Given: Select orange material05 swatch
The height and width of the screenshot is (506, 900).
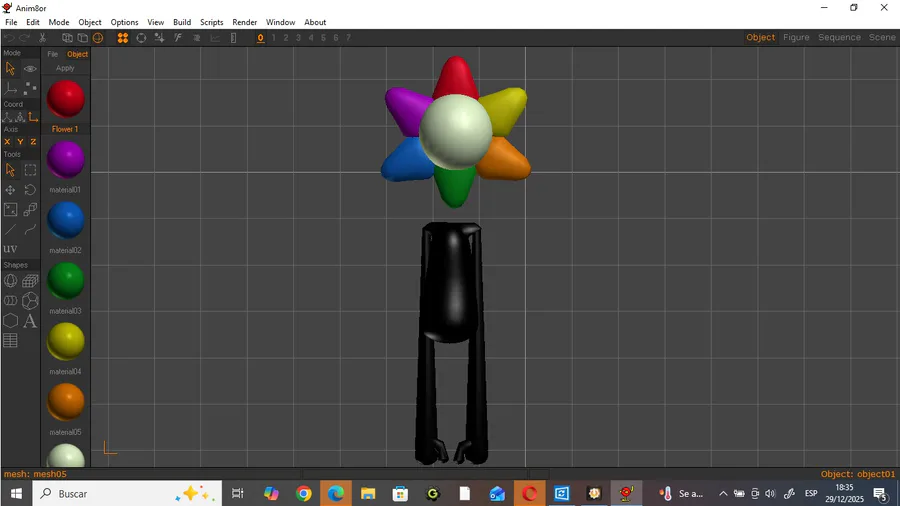Looking at the screenshot, I should coord(65,402).
